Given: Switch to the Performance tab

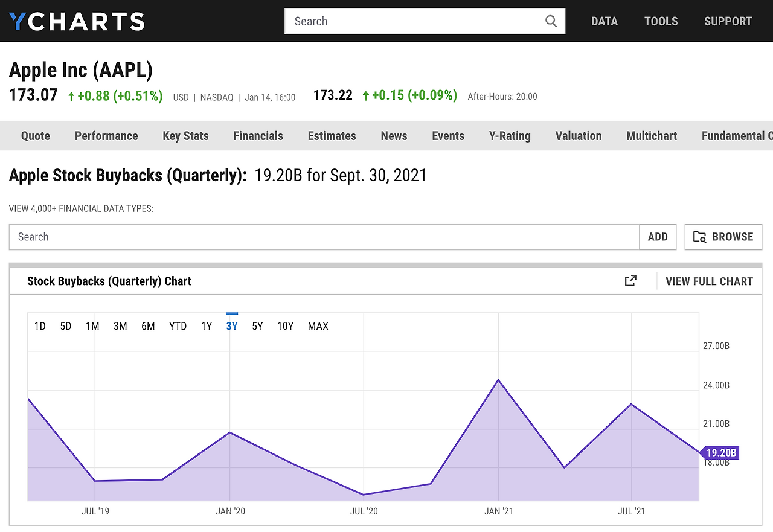Looking at the screenshot, I should click(106, 136).
